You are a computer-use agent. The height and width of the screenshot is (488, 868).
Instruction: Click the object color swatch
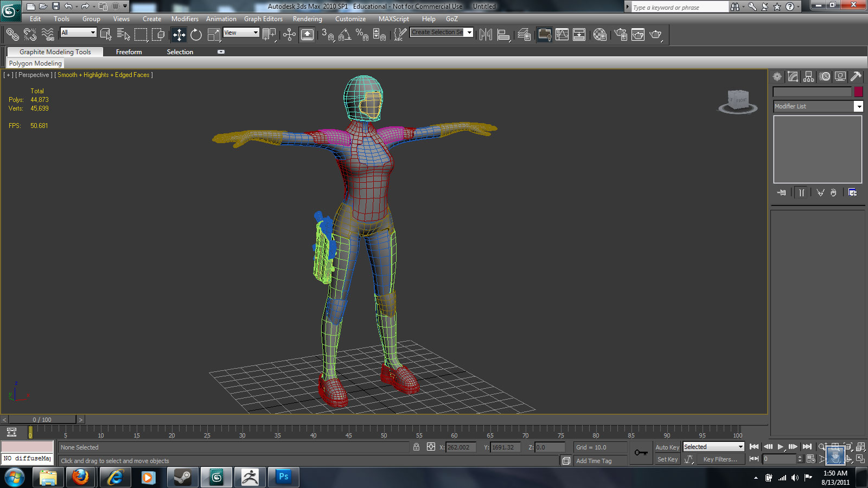pyautogui.click(x=859, y=92)
